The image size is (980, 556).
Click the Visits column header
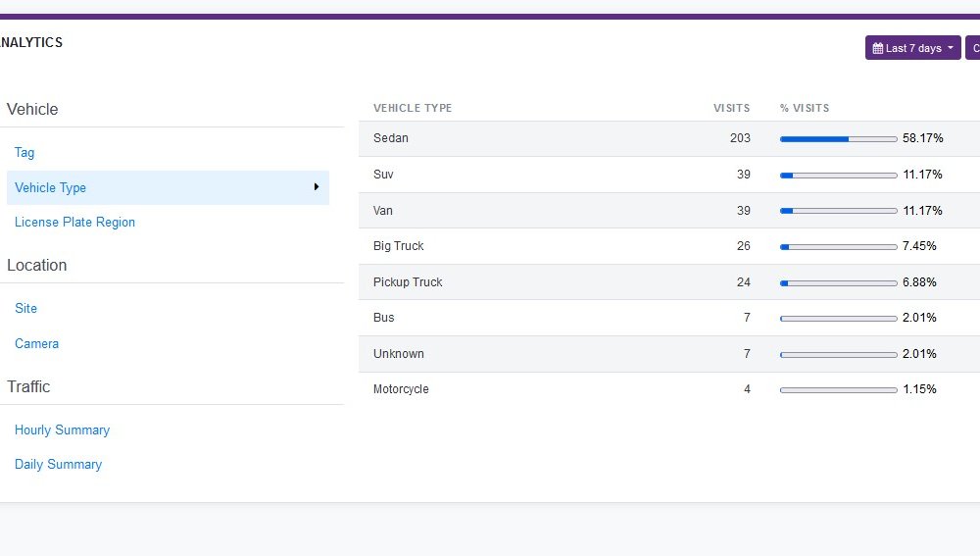tap(731, 108)
